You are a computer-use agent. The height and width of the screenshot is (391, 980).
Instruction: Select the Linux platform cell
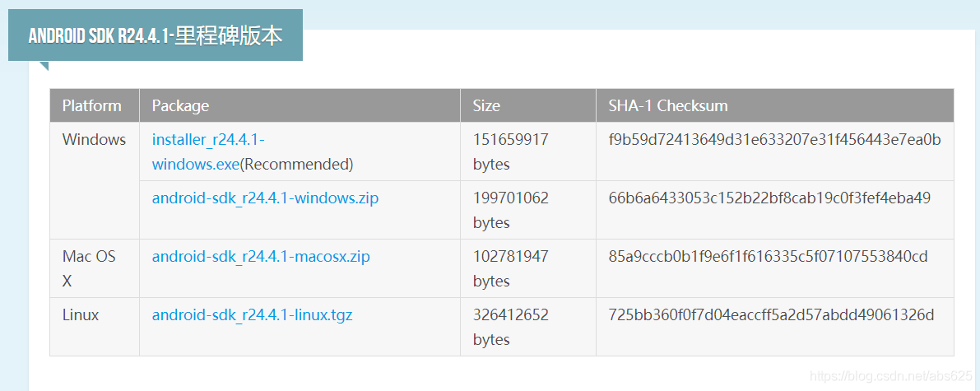tap(81, 315)
